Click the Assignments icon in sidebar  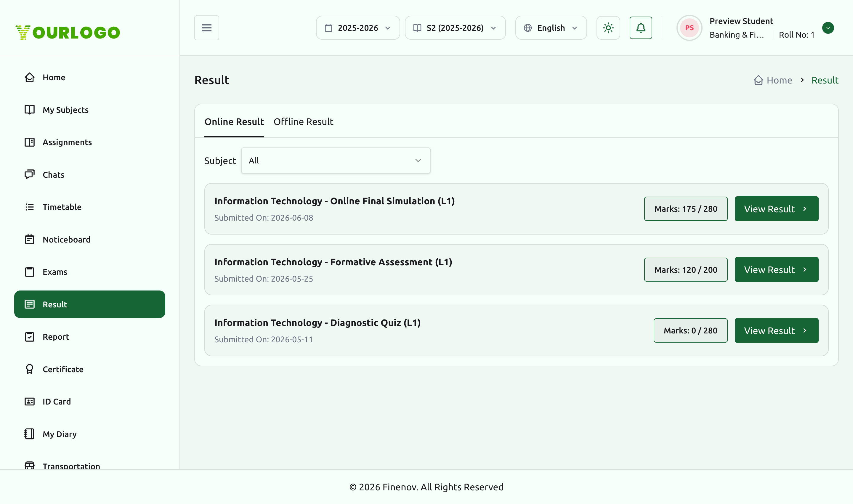click(x=30, y=142)
